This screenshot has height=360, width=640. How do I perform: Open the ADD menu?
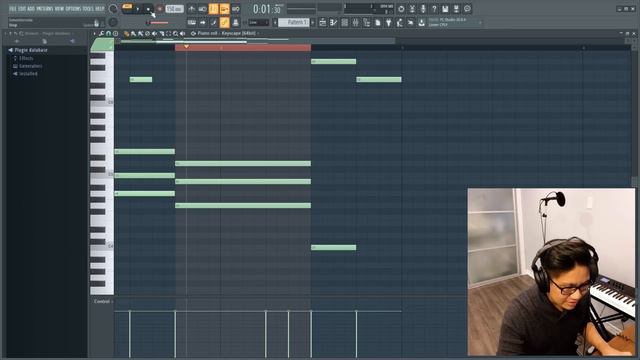click(31, 9)
